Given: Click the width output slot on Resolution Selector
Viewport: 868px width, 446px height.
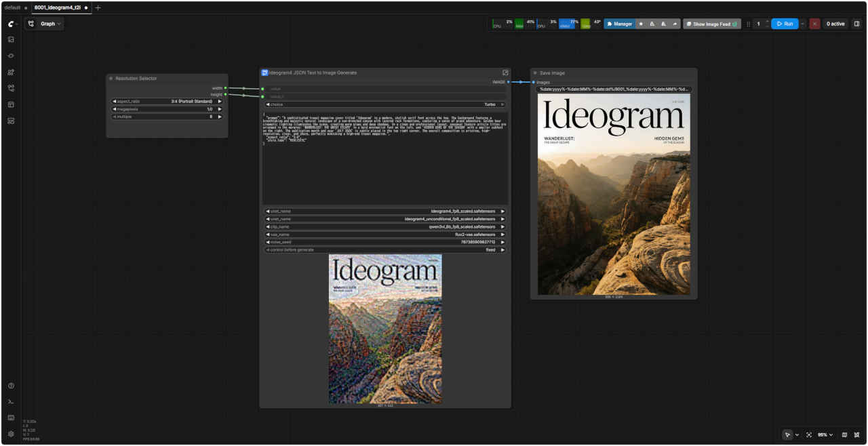Looking at the screenshot, I should (x=225, y=88).
